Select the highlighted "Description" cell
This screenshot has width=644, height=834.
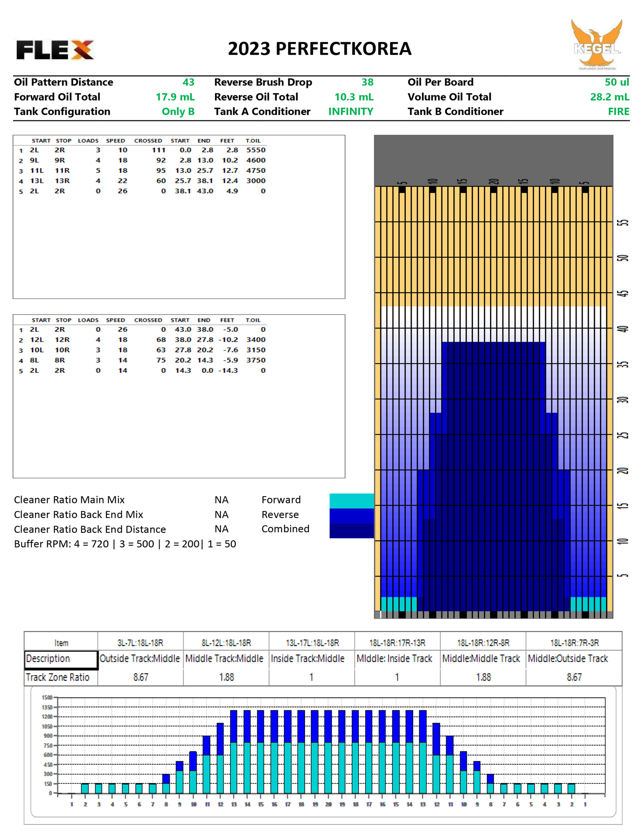click(x=61, y=660)
